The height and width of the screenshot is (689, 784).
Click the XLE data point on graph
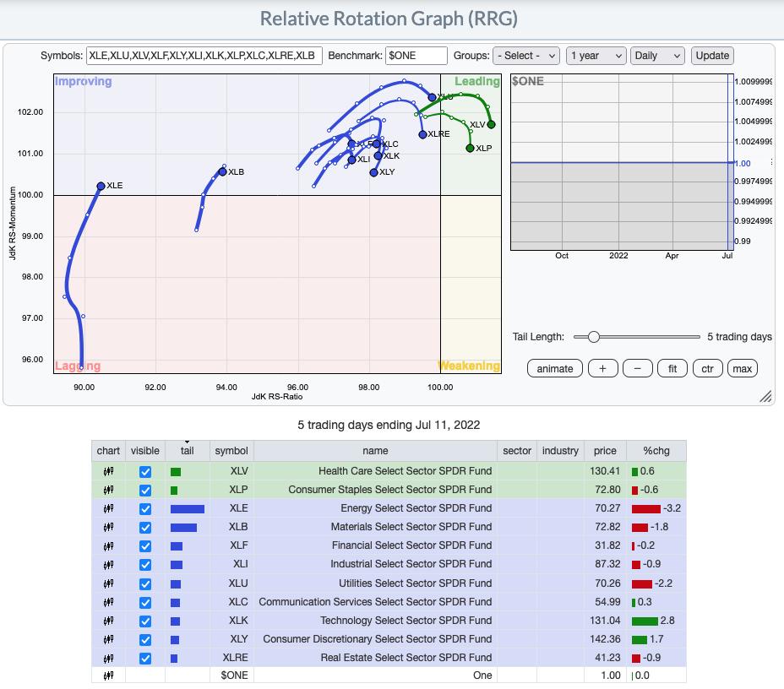point(101,186)
